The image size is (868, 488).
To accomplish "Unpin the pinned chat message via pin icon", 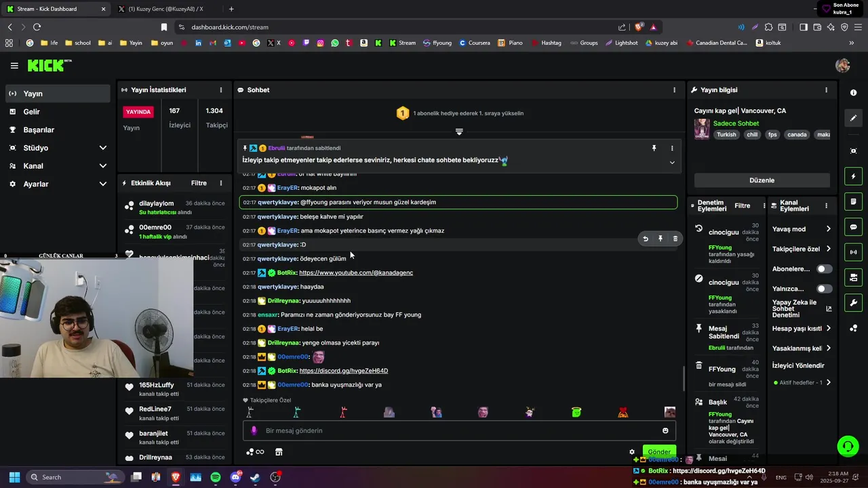I will click(654, 148).
